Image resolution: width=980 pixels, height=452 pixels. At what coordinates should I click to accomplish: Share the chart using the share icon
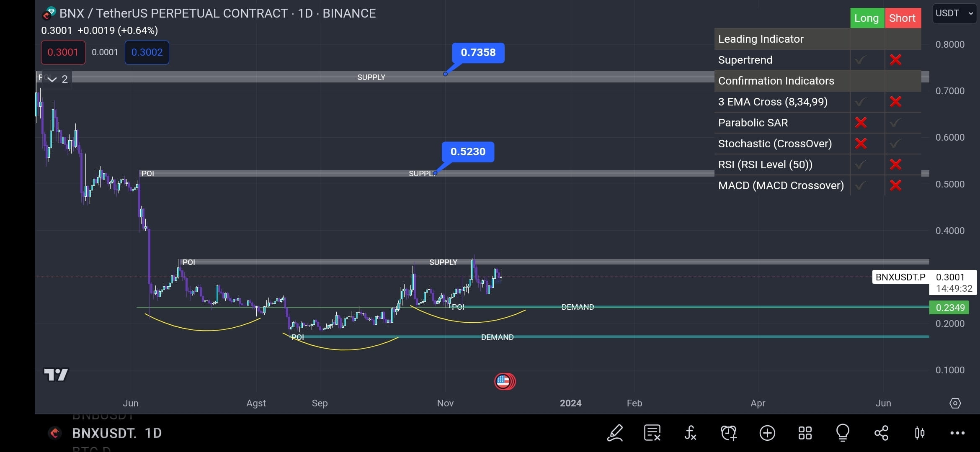[x=881, y=433]
